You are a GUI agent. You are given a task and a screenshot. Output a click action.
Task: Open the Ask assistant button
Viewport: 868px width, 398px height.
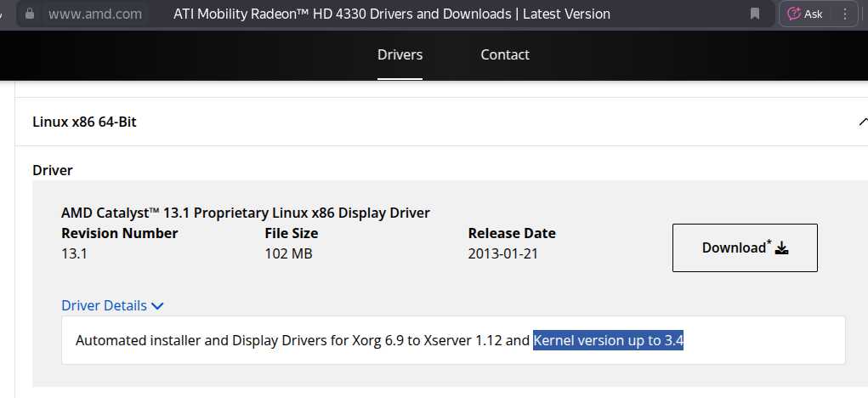click(x=805, y=14)
